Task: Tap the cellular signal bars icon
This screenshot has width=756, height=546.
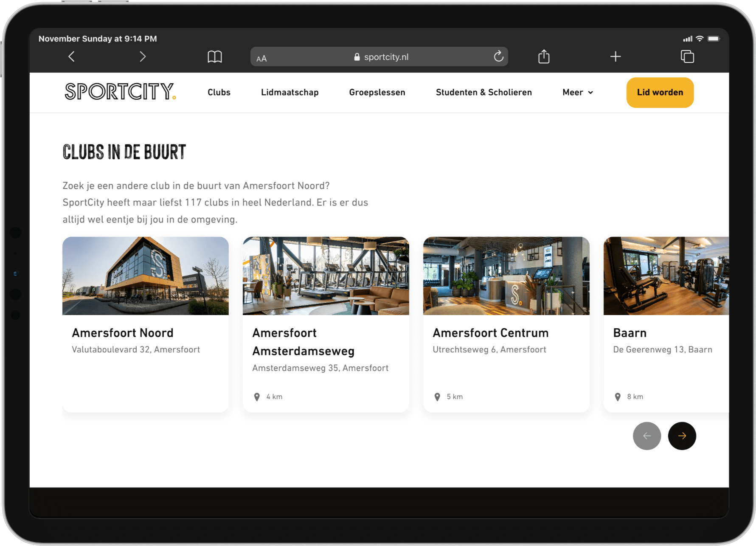Action: [x=688, y=39]
